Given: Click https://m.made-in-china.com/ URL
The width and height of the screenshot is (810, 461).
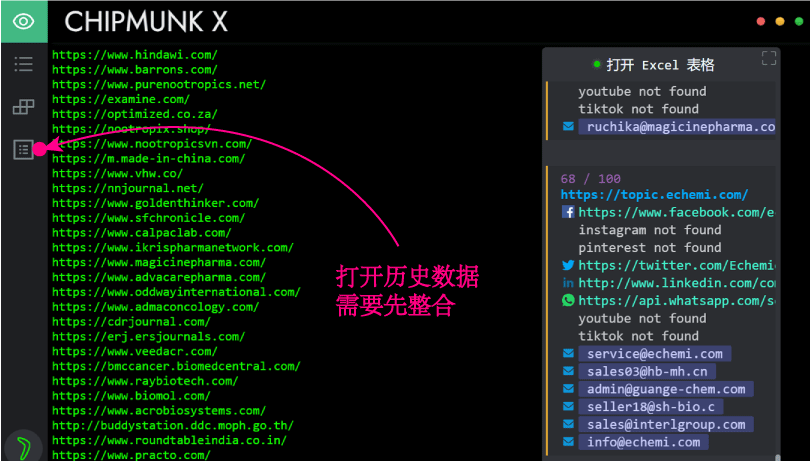Looking at the screenshot, I should coord(149,158).
